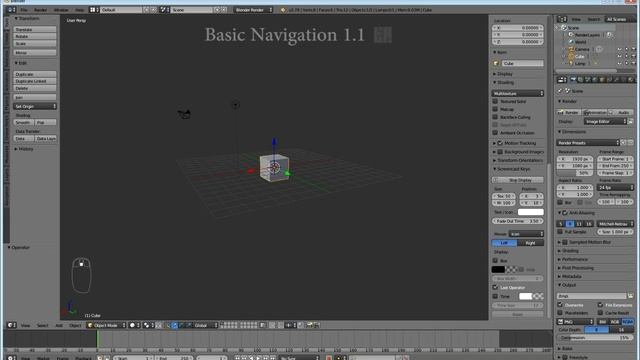Toggle the translate manipulator arrow icon
Screen dimensions: 640x360
(x=174, y=325)
